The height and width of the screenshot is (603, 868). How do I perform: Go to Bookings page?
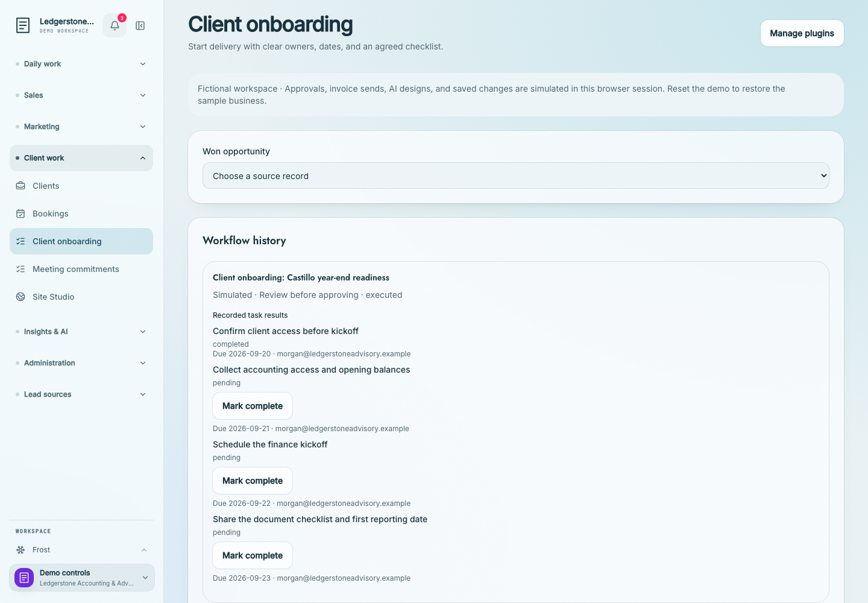tap(81, 213)
